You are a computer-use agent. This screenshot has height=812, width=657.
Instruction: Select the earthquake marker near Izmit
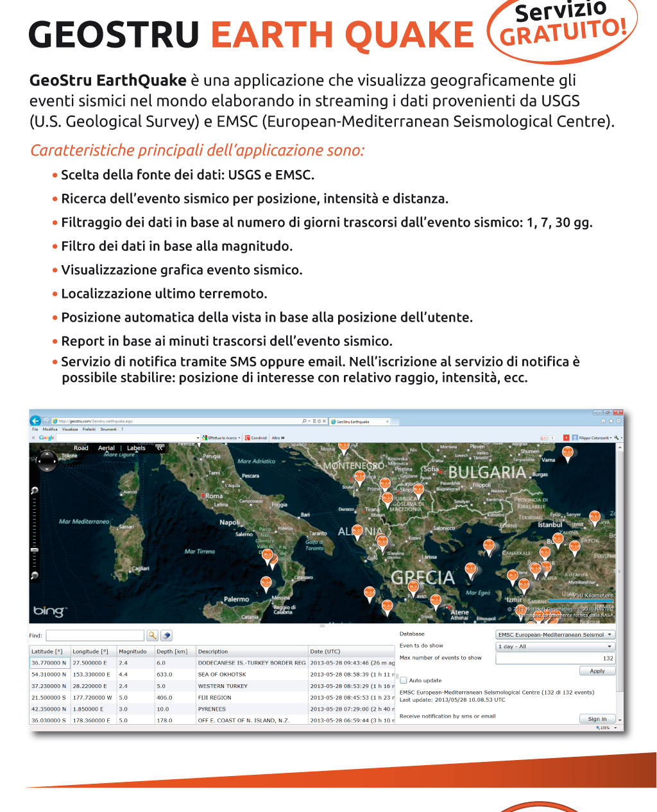tap(595, 518)
